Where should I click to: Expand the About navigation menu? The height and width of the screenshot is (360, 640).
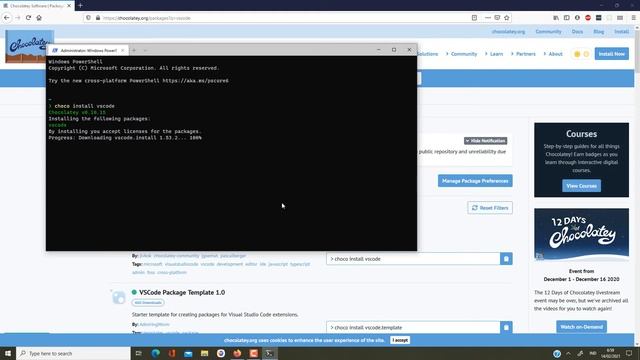553,54
